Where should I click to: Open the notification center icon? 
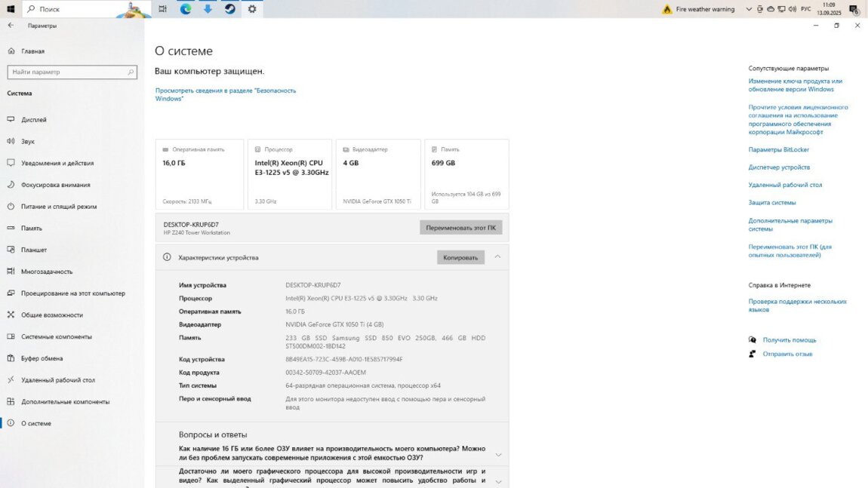(854, 9)
